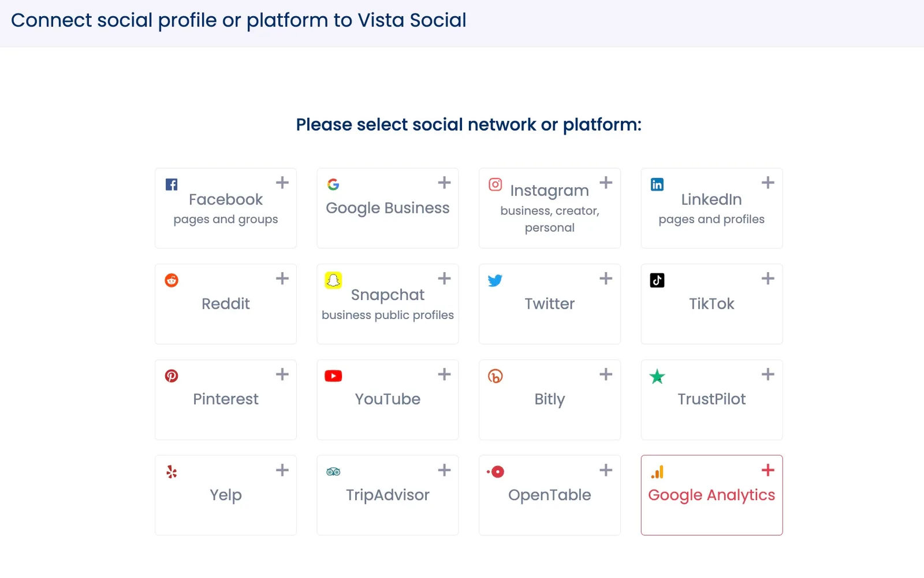Select the Bitly icon
The image size is (924, 578).
coord(495,375)
